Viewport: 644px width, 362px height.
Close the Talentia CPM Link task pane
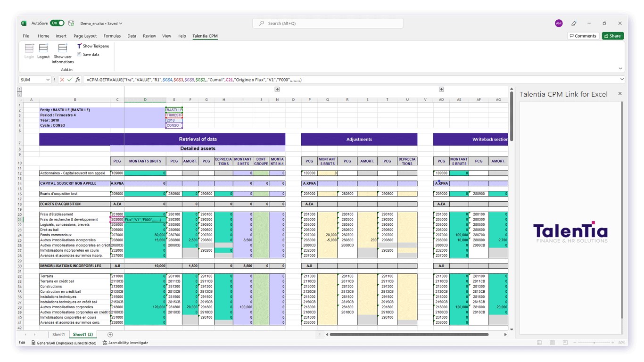(x=620, y=94)
